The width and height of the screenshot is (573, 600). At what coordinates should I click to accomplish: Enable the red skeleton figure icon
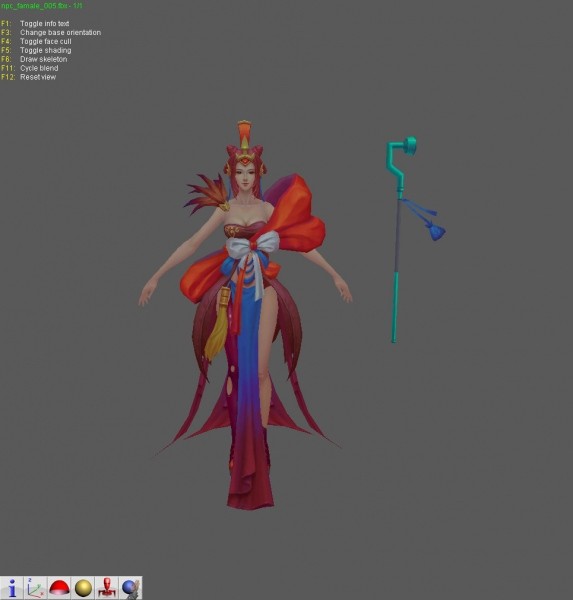point(107,588)
